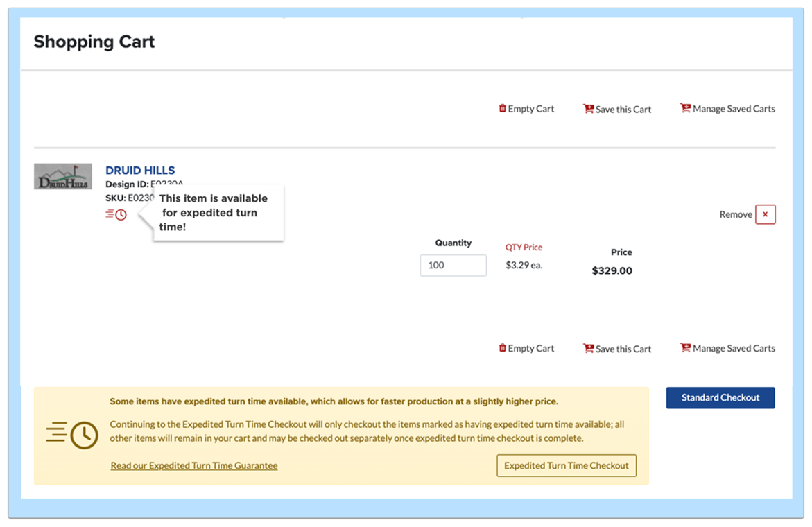Open Read our Expedited Turn Time Guarantee
Viewport: 812px width, 527px height.
(193, 465)
